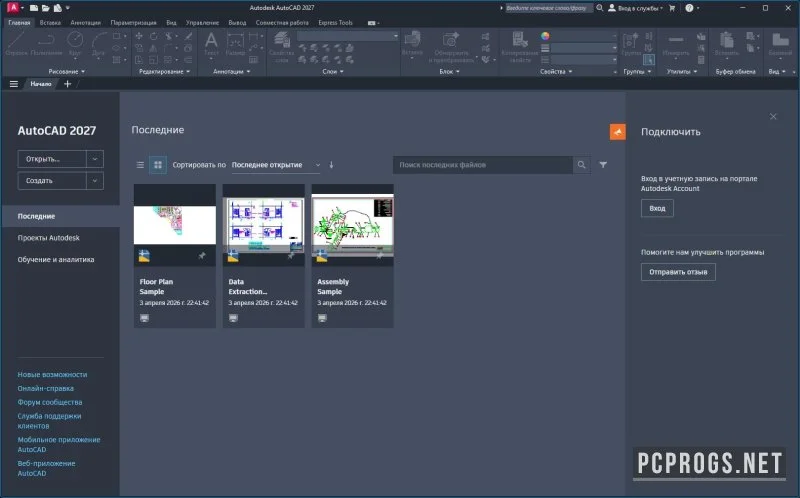The image size is (800, 498).
Task: Select the Отрезок line tool
Action: [x=16, y=43]
